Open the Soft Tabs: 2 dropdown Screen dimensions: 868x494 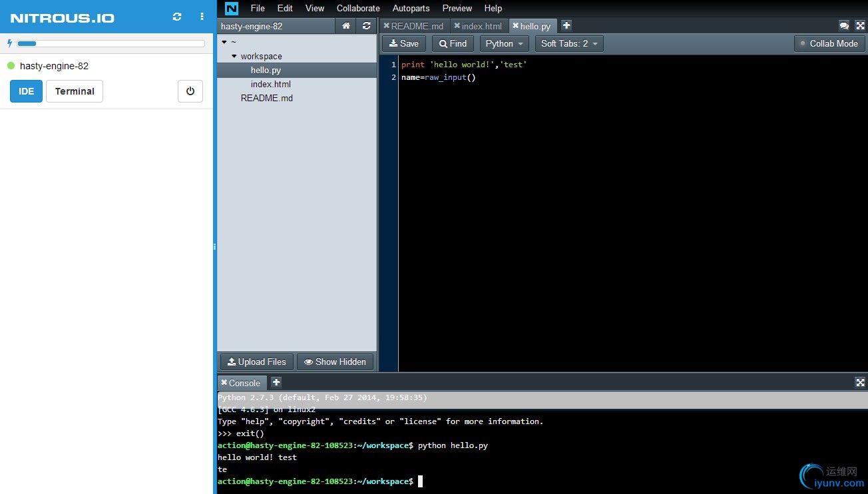tap(568, 43)
